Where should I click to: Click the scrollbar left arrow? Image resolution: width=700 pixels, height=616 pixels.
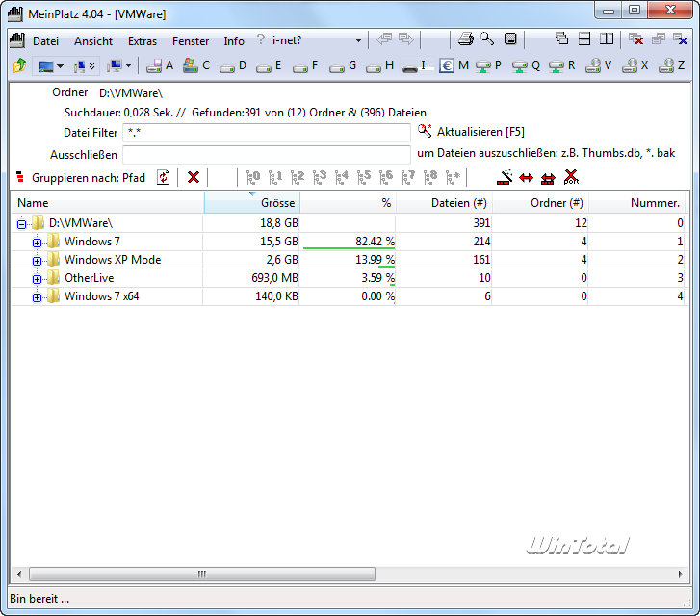(x=18, y=574)
